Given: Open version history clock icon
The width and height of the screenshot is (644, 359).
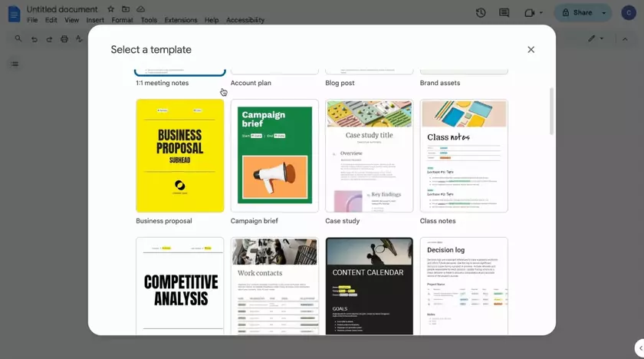Looking at the screenshot, I should click(x=481, y=13).
